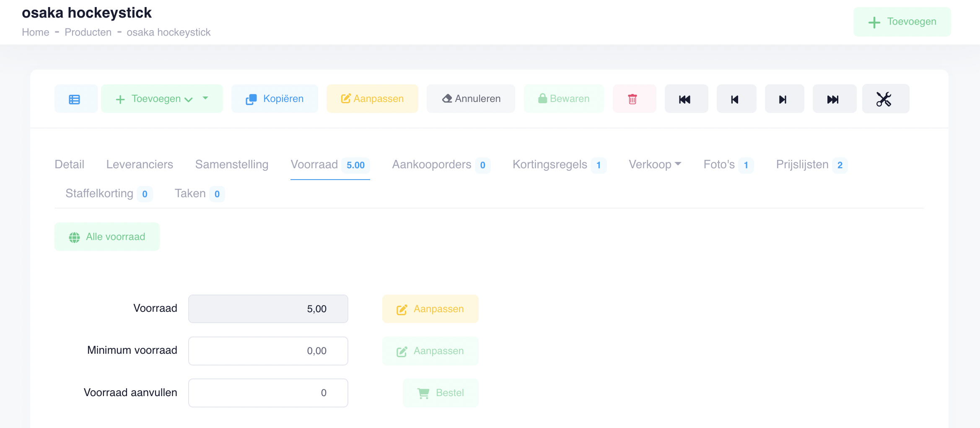
Task: Click the Minimum voorraad input field
Action: tap(268, 351)
